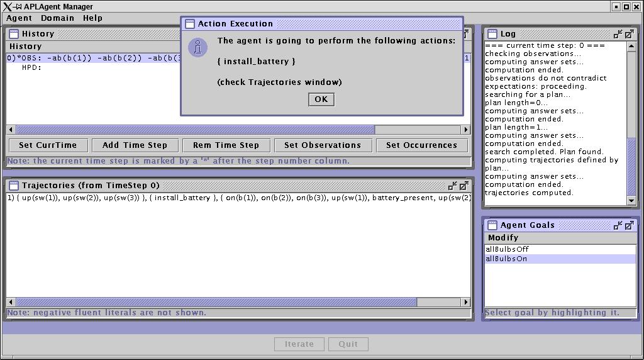Click the Action Execution dialog window icon

click(189, 24)
